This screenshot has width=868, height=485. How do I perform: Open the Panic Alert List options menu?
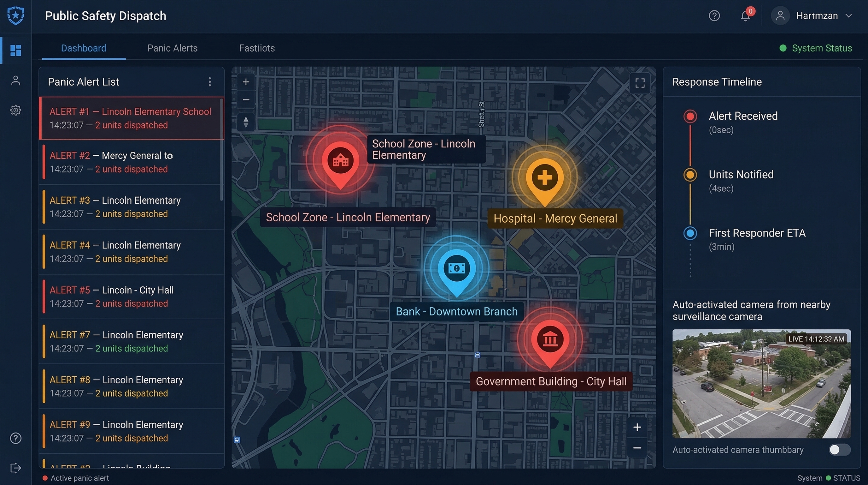(x=210, y=81)
